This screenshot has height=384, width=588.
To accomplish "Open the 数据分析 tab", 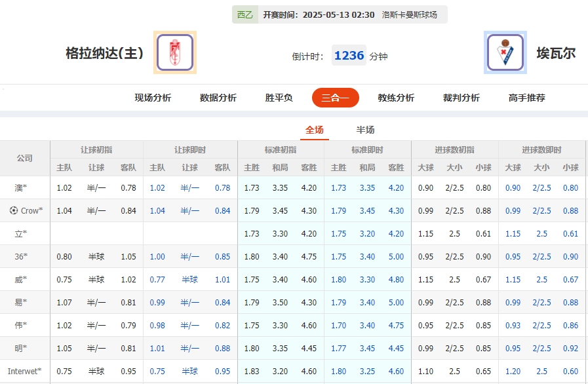I will pos(216,96).
